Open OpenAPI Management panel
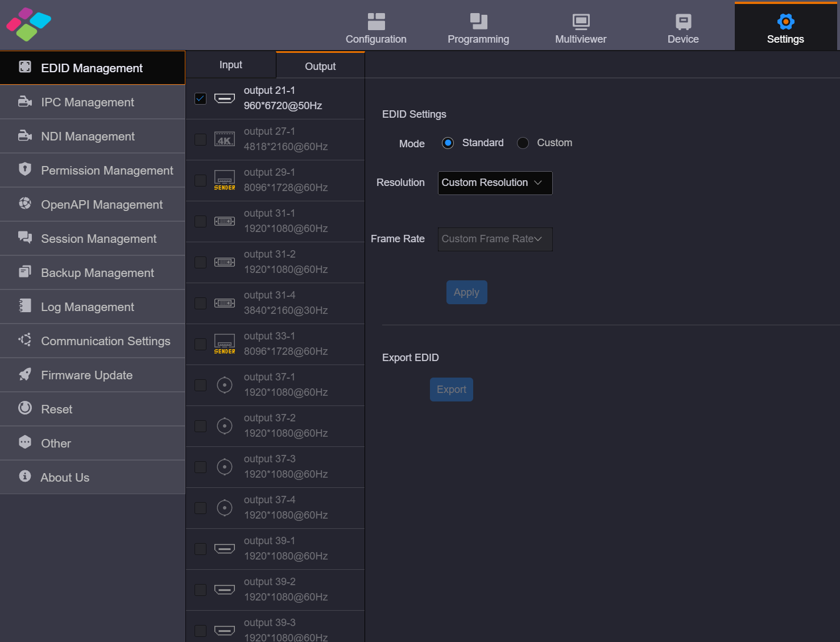Viewport: 840px width, 642px height. [101, 204]
